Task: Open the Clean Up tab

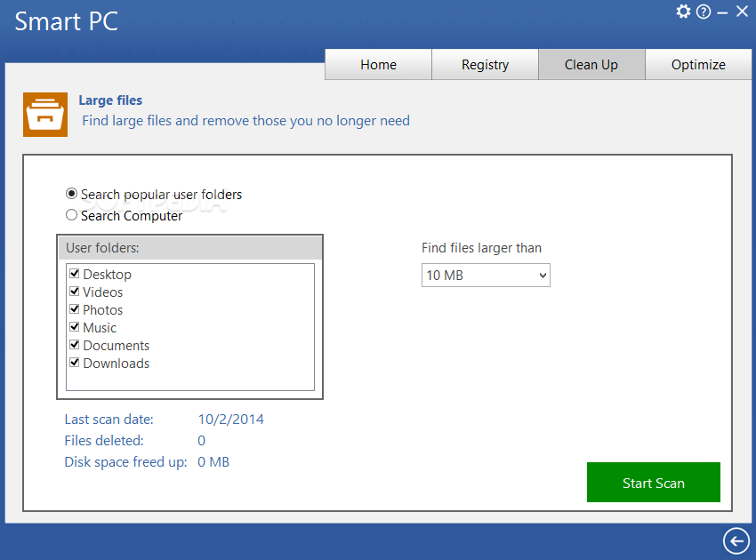Action: [591, 64]
